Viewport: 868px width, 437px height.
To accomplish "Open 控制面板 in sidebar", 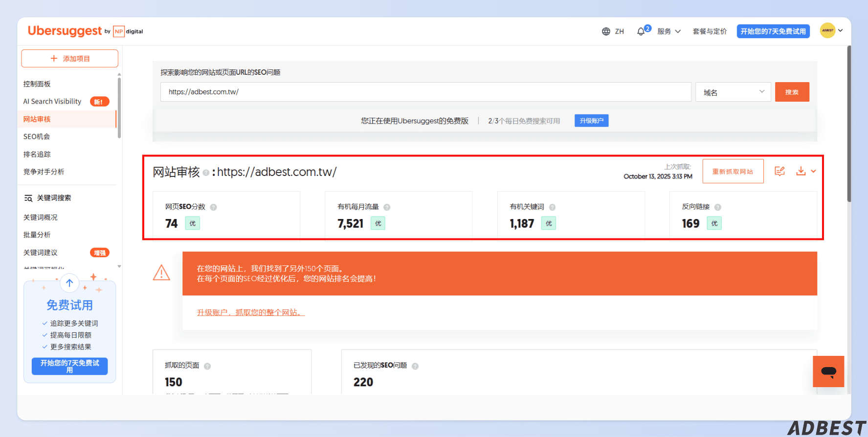I will pos(37,84).
